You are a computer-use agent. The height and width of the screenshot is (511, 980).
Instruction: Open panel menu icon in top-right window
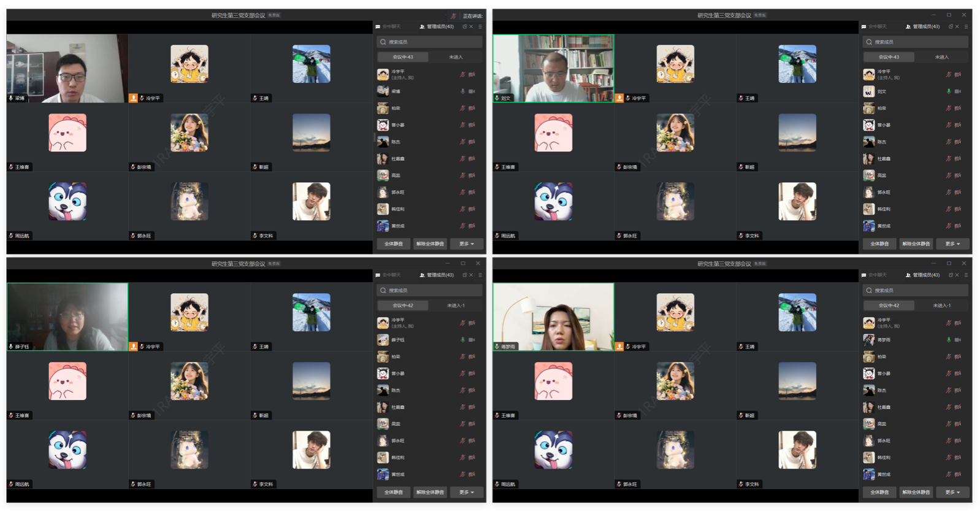click(966, 26)
